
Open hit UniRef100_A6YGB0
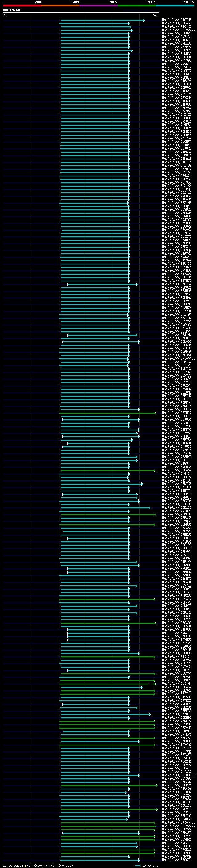coord(177,799)
